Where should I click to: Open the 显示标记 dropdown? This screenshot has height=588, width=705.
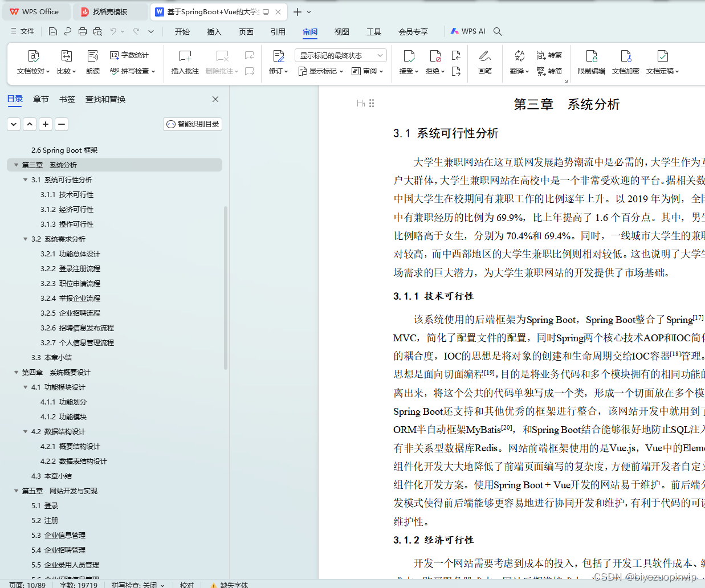pyautogui.click(x=321, y=71)
